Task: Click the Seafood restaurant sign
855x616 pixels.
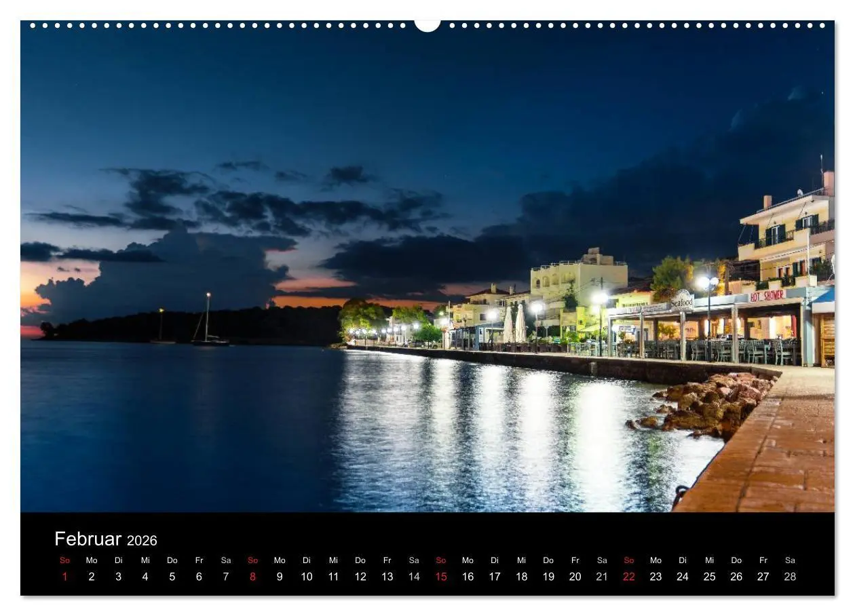Action: coord(682,300)
